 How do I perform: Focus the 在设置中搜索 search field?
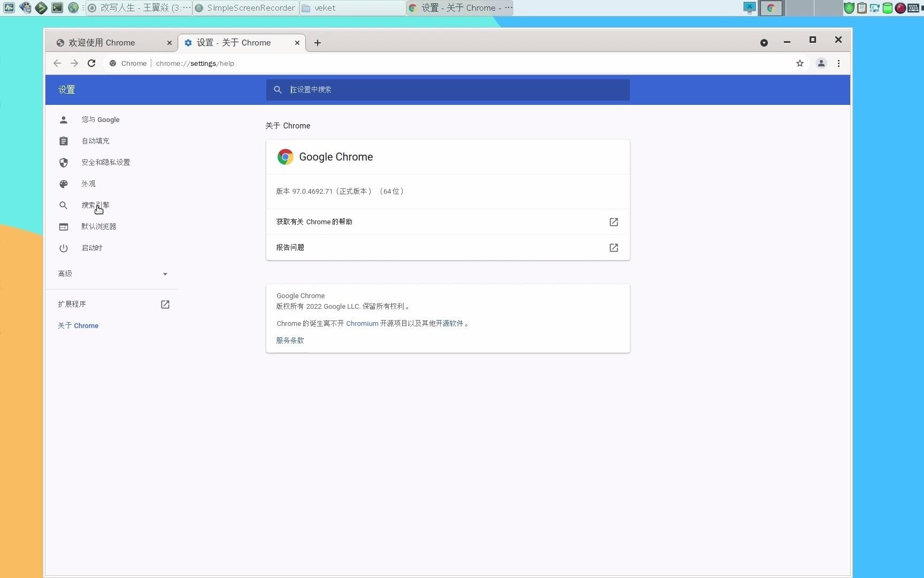[448, 90]
